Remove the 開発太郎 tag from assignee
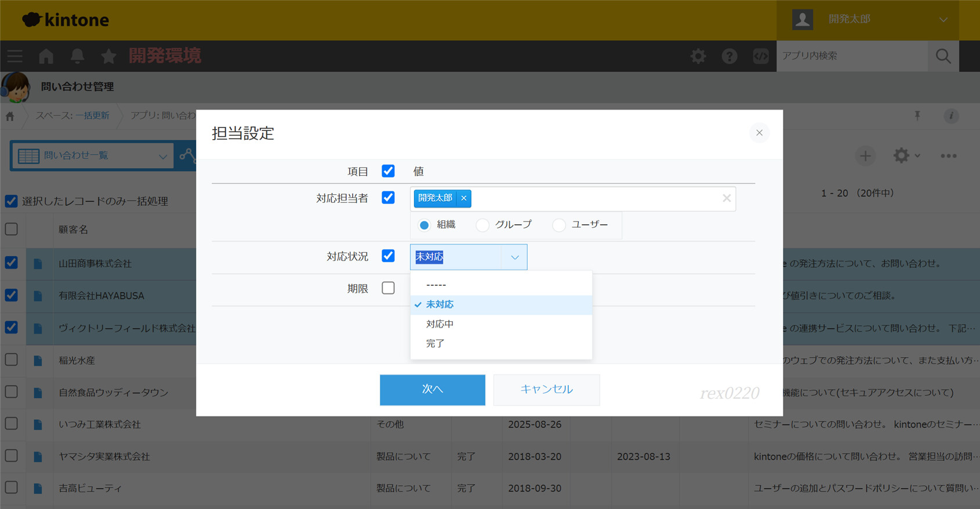Screen dimensions: 980x509 pyautogui.click(x=464, y=198)
